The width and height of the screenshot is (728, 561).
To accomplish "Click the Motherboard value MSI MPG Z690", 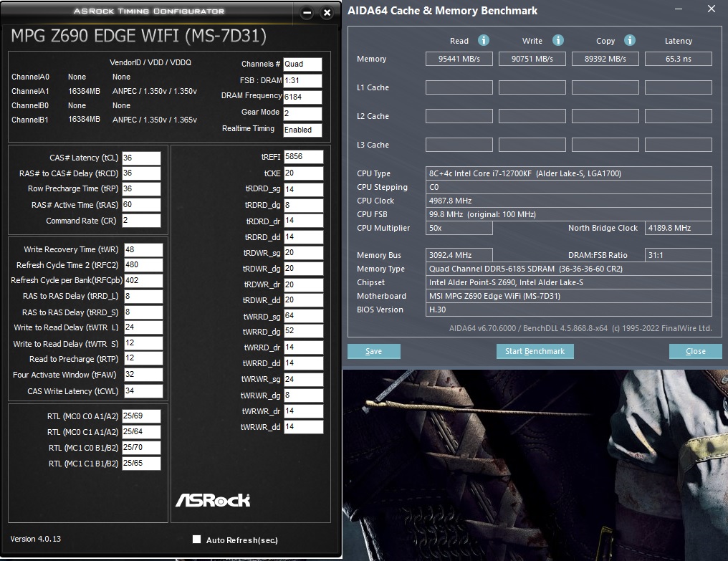I will pos(569,296).
